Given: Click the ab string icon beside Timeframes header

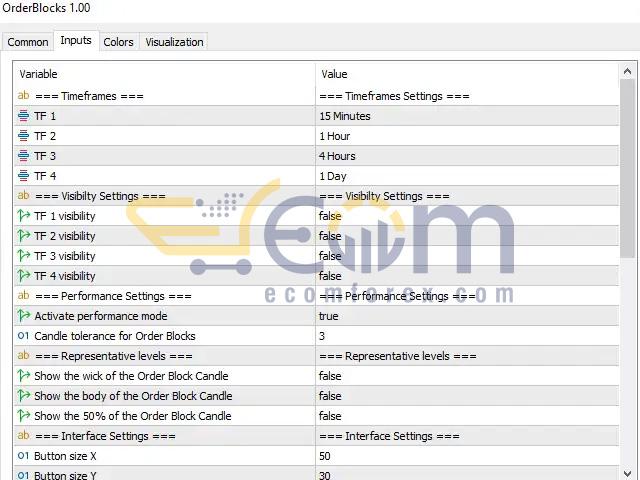Looking at the screenshot, I should point(23,96).
